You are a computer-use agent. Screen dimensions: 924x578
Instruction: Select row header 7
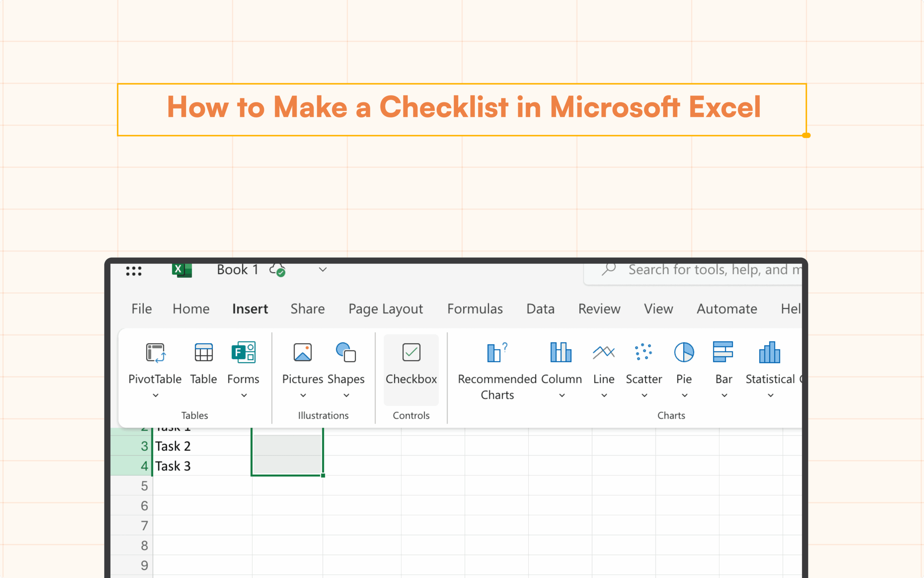132,526
